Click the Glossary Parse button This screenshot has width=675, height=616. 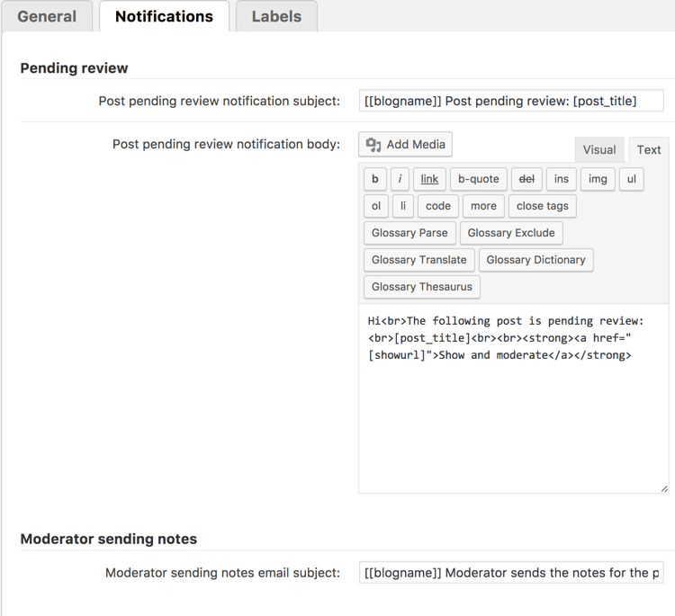(409, 233)
